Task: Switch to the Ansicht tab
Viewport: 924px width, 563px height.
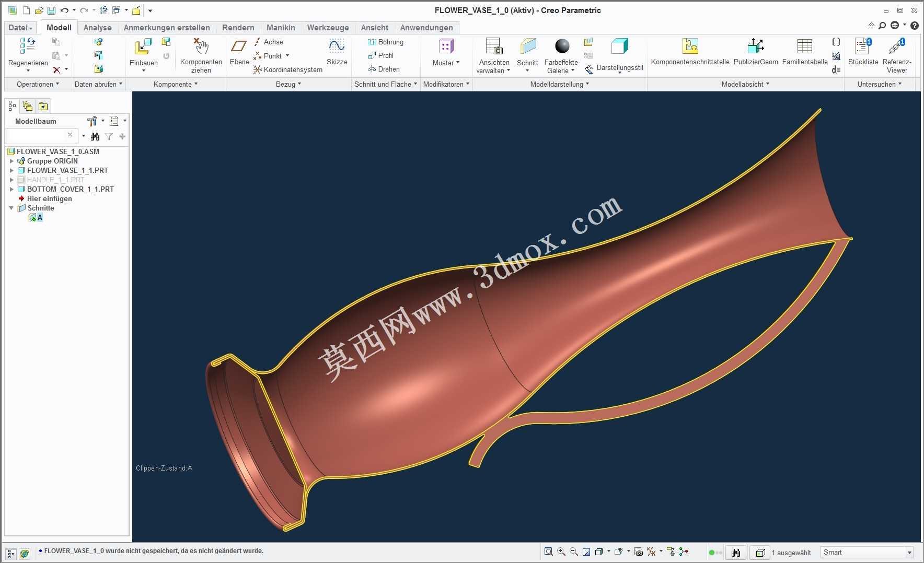Action: pos(374,28)
